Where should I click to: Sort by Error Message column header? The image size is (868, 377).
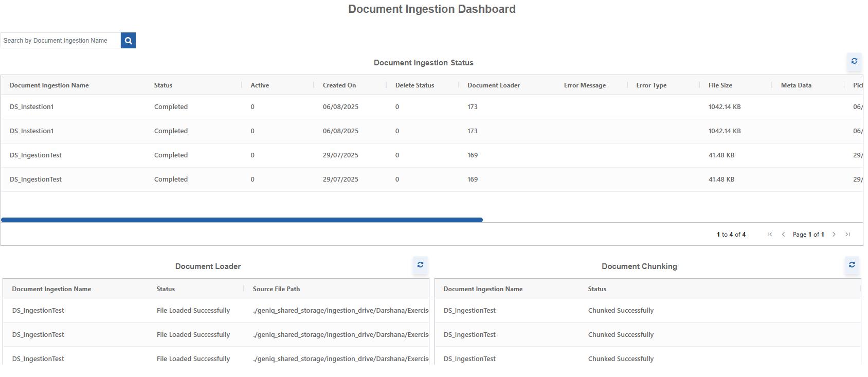[x=585, y=85]
